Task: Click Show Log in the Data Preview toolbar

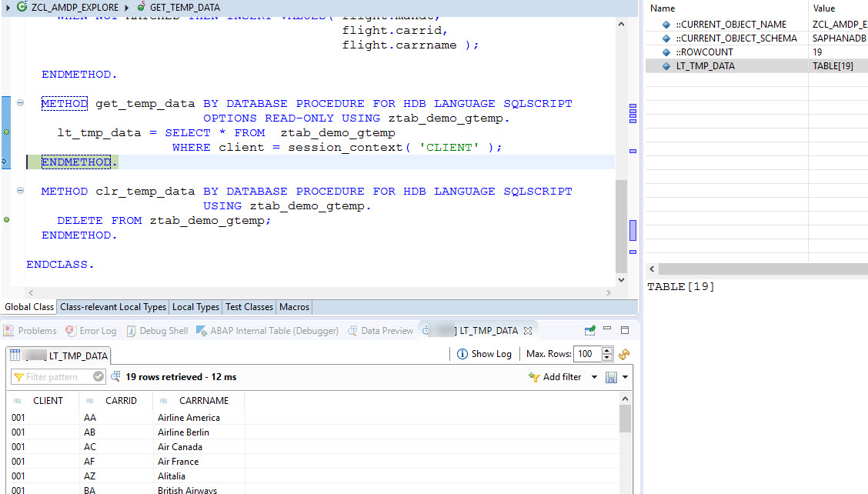Action: pos(485,354)
